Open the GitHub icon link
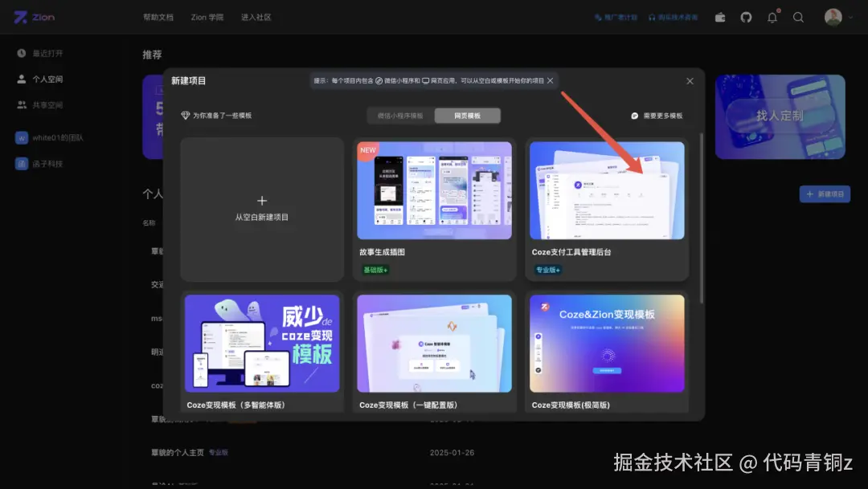 pyautogui.click(x=746, y=17)
